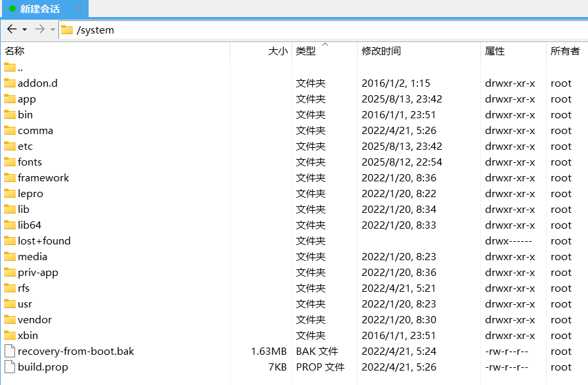Click the recovery-from-boot.bak file name
The image size is (588, 385).
75,351
